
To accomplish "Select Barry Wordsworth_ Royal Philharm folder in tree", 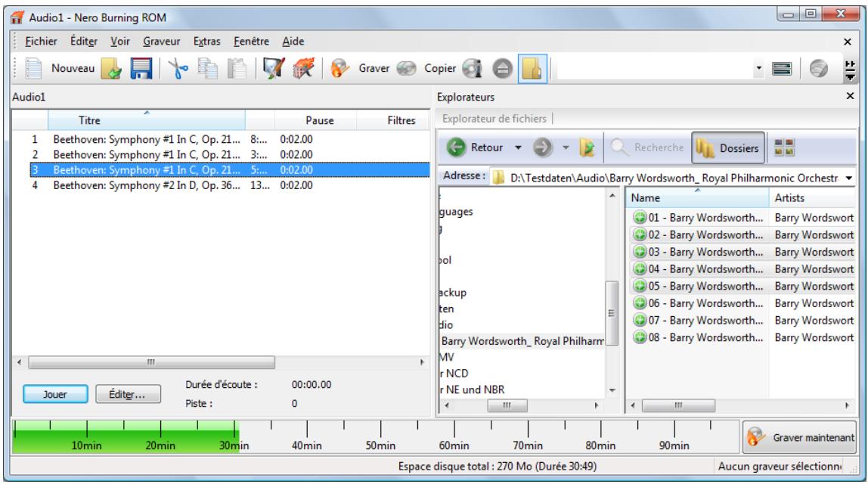I will point(522,341).
